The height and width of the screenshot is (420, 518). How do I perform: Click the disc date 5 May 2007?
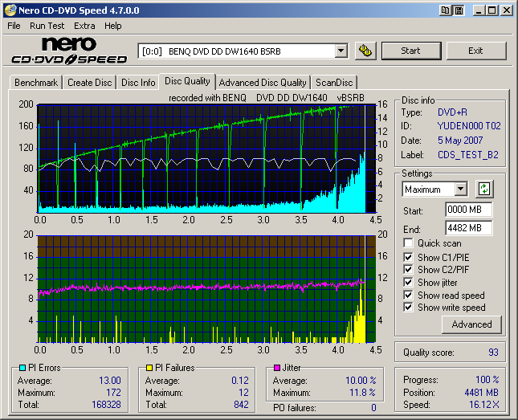pyautogui.click(x=460, y=141)
